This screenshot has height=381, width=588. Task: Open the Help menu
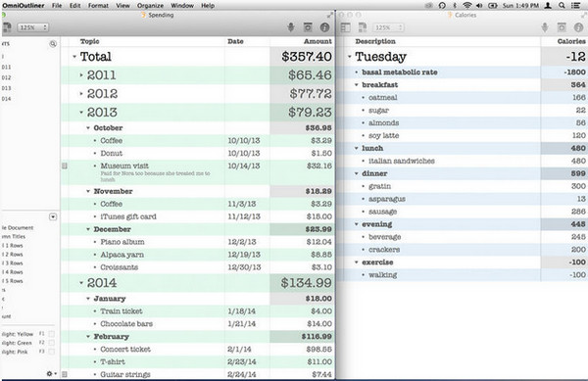pos(208,6)
